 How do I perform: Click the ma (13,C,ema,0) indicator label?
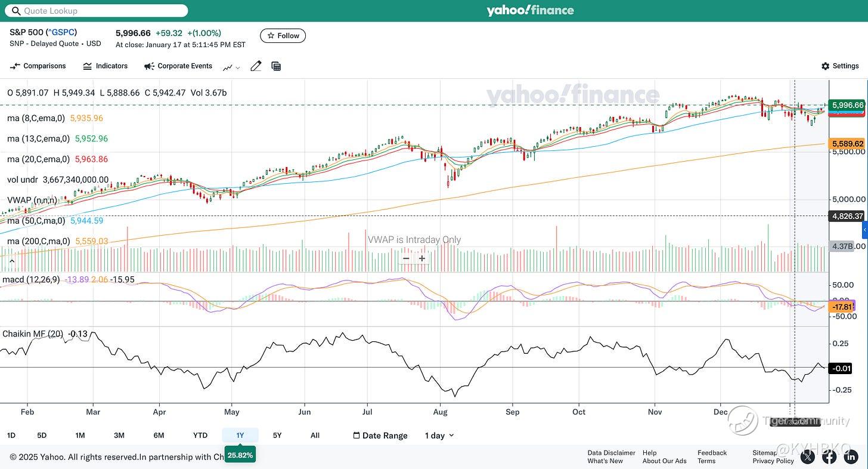coord(39,138)
